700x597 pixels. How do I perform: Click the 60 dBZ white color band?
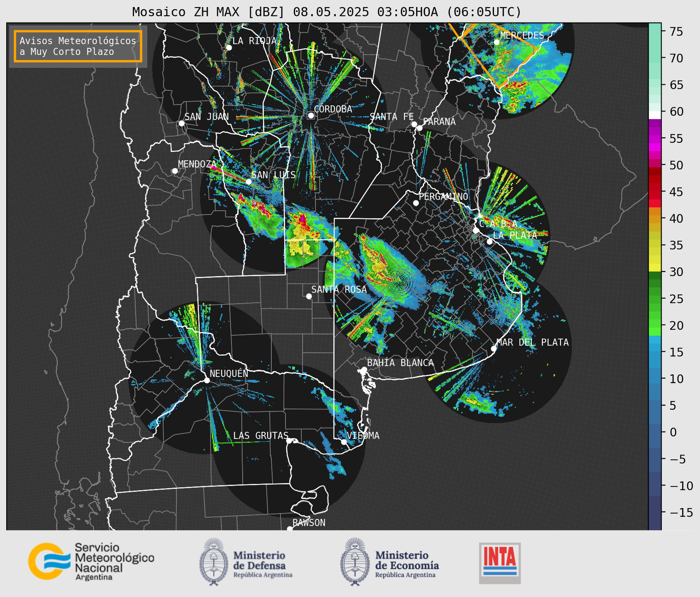click(x=655, y=114)
